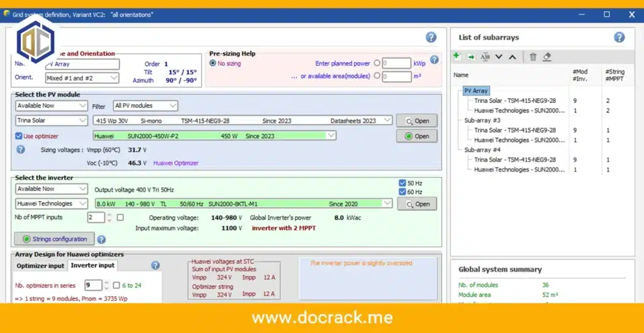The image size is (644, 333).
Task: Move subarray down with down arrow
Action: click(499, 57)
